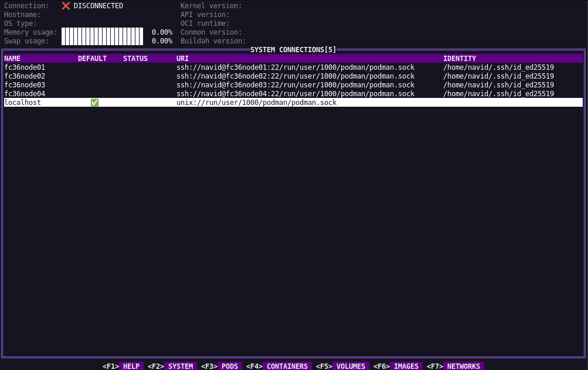588x370 pixels.
Task: Select the fc36node02 connection row
Action: point(25,76)
